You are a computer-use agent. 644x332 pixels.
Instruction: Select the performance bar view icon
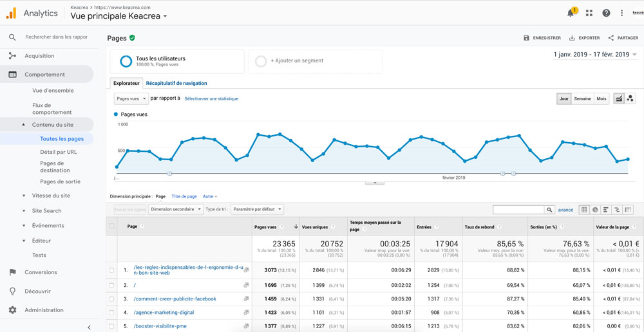point(606,210)
